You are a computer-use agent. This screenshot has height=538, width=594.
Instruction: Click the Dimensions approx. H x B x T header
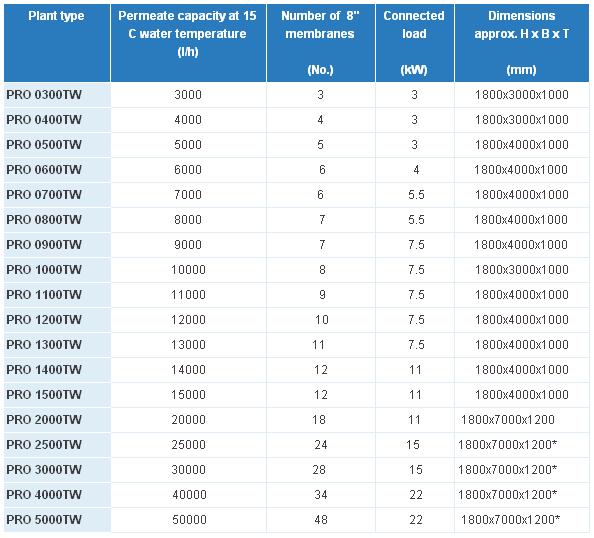coord(522,43)
